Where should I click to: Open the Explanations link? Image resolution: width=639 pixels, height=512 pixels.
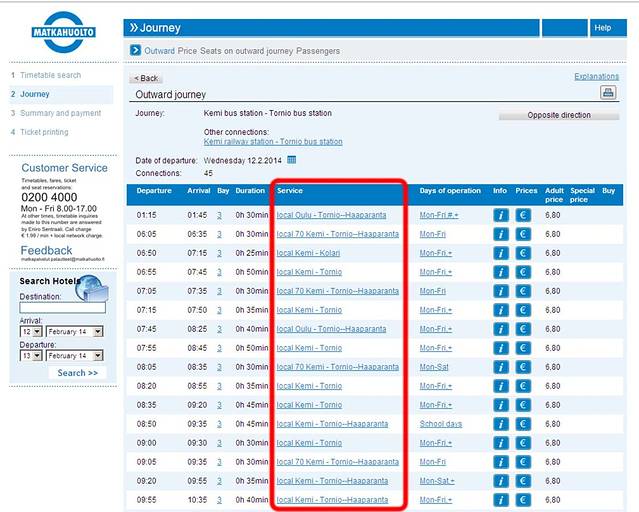click(596, 76)
